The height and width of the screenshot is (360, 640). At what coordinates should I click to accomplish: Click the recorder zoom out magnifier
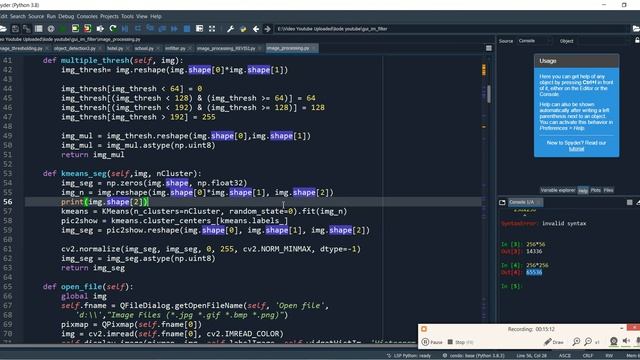588,342
